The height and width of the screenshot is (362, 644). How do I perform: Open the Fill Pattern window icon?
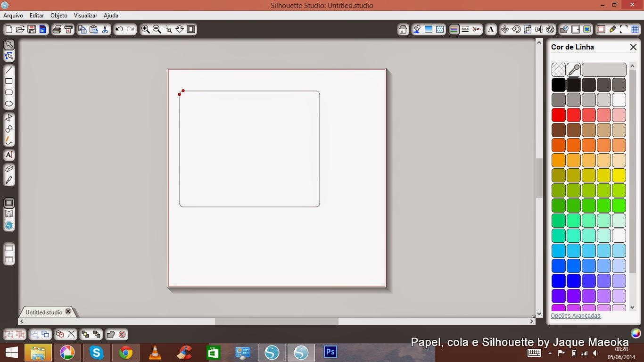440,29
